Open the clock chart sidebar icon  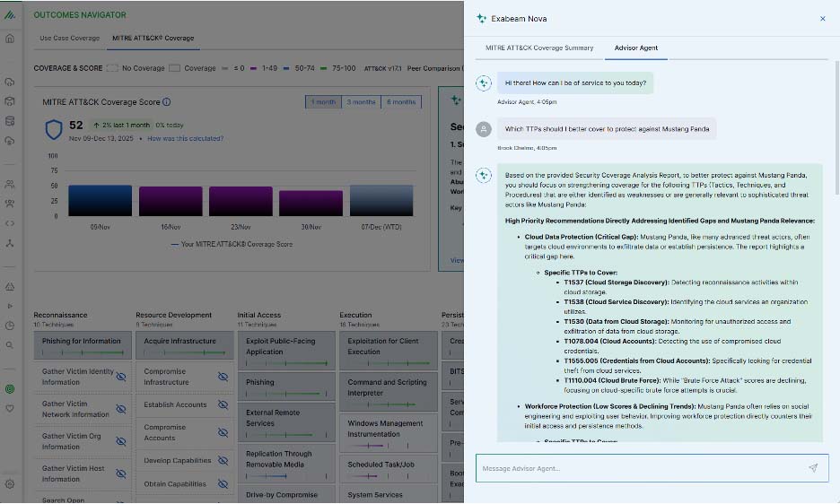[10, 326]
